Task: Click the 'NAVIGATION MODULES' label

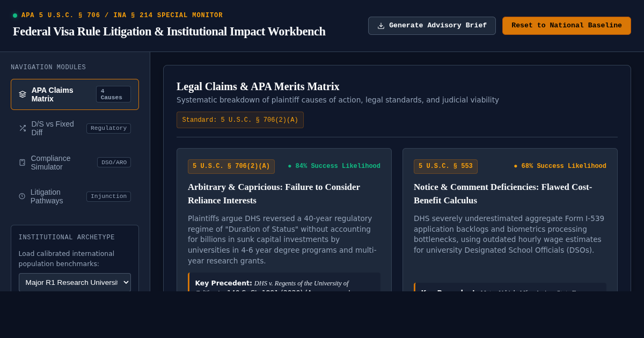Action: [x=48, y=68]
